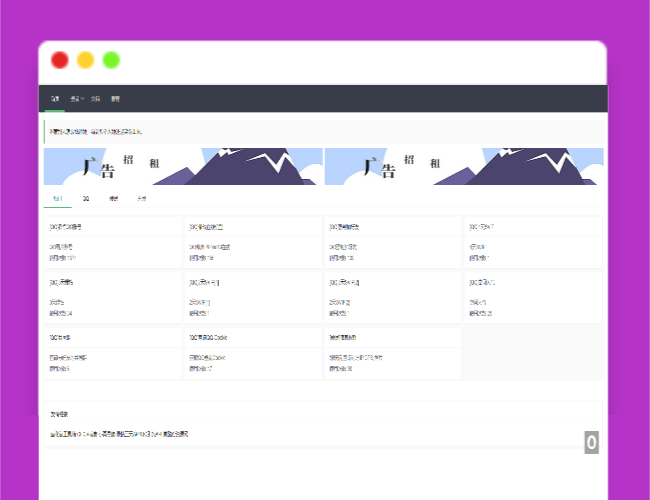Select the first item in the dark navigation bar
This screenshot has height=500, width=650.
pos(55,99)
